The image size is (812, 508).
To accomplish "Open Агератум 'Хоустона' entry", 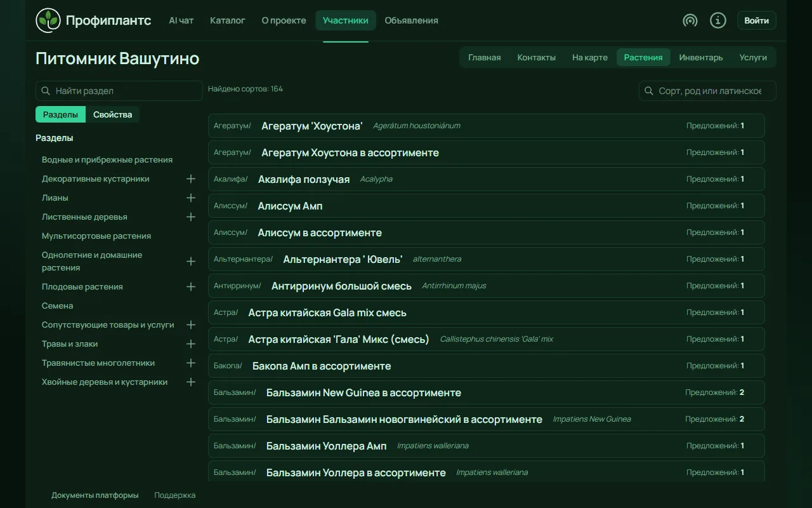I will 487,126.
